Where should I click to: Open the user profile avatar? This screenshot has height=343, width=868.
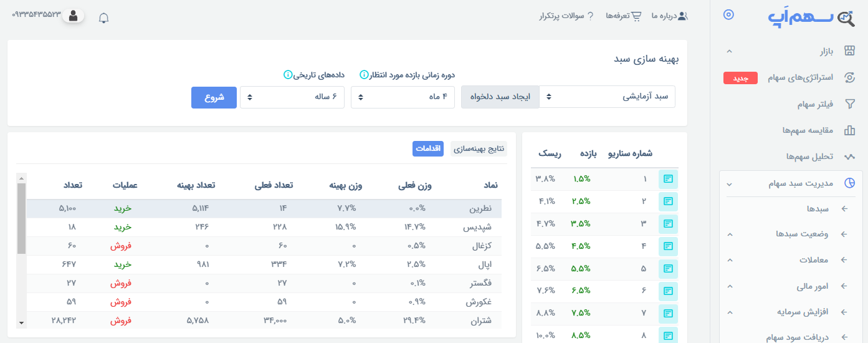pyautogui.click(x=74, y=16)
